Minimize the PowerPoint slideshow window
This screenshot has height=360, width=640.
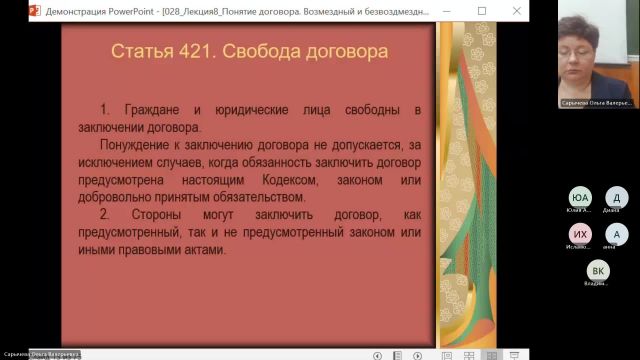447,11
